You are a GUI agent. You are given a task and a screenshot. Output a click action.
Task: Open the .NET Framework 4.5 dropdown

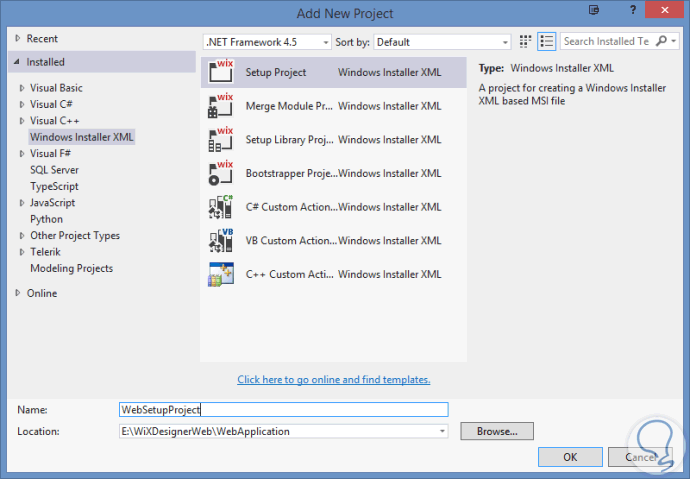pyautogui.click(x=326, y=43)
